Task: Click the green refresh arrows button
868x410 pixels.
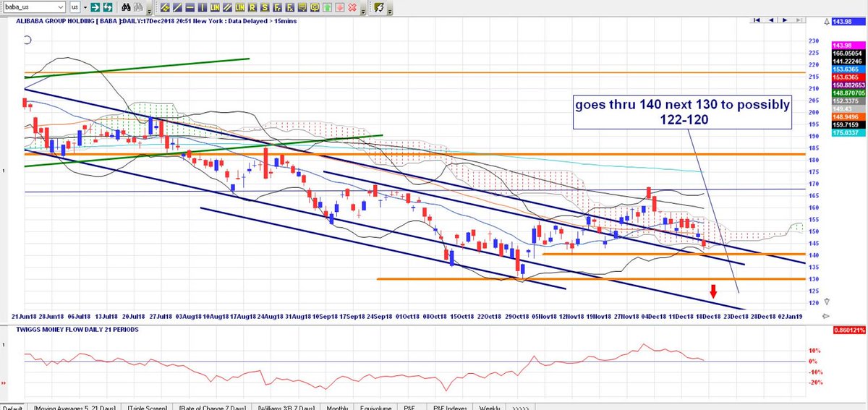Action: [x=108, y=7]
